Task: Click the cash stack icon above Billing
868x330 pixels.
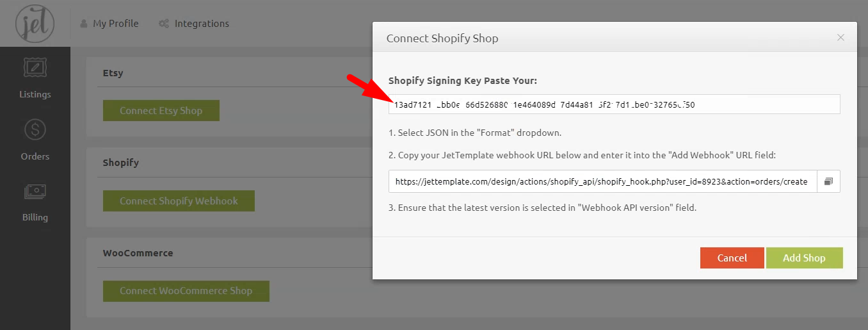Action: coord(35,192)
